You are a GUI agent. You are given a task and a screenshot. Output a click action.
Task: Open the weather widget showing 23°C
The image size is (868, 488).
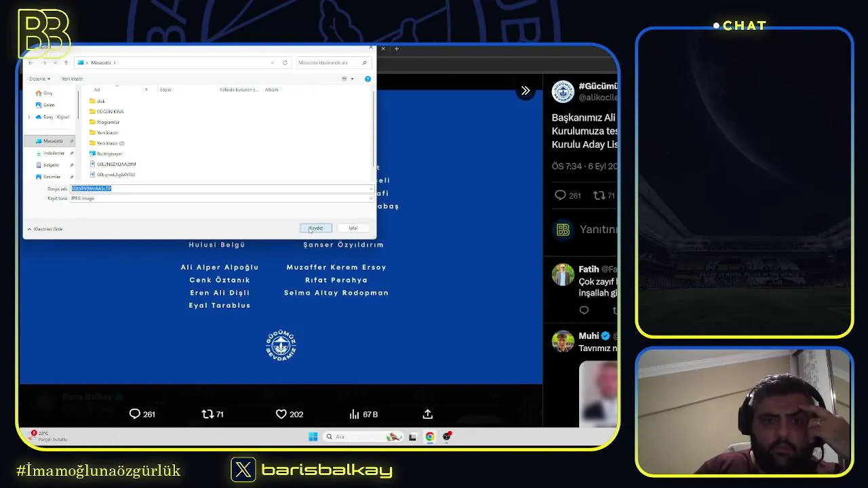[x=48, y=436]
